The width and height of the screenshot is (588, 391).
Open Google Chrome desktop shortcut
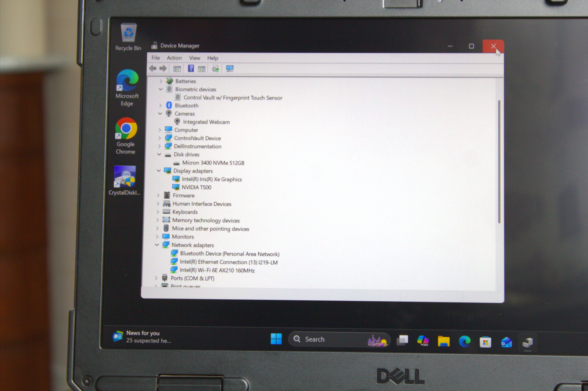click(126, 135)
